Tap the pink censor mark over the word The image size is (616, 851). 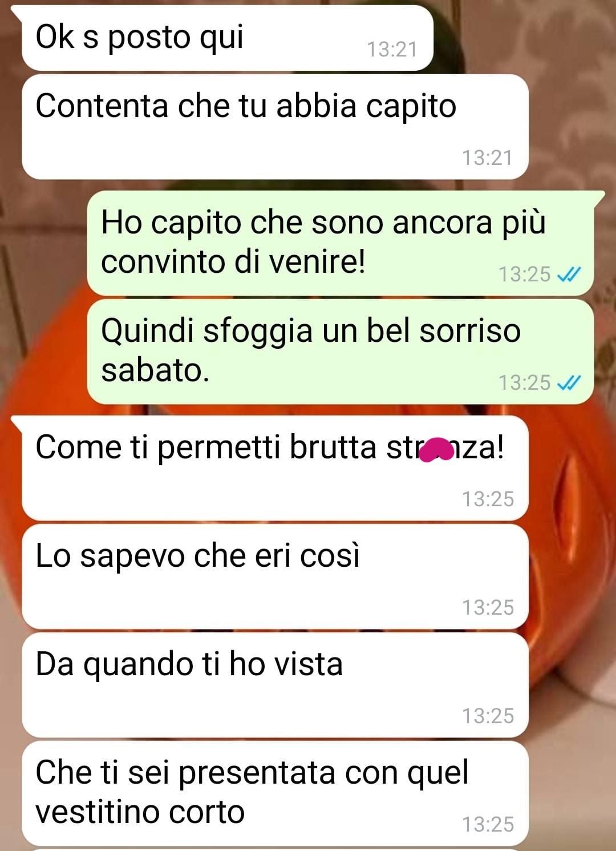[x=436, y=449]
